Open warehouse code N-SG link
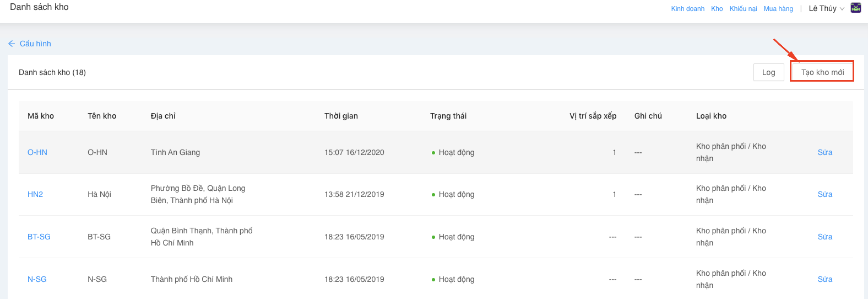Screen dimensions: 868x299 37,279
